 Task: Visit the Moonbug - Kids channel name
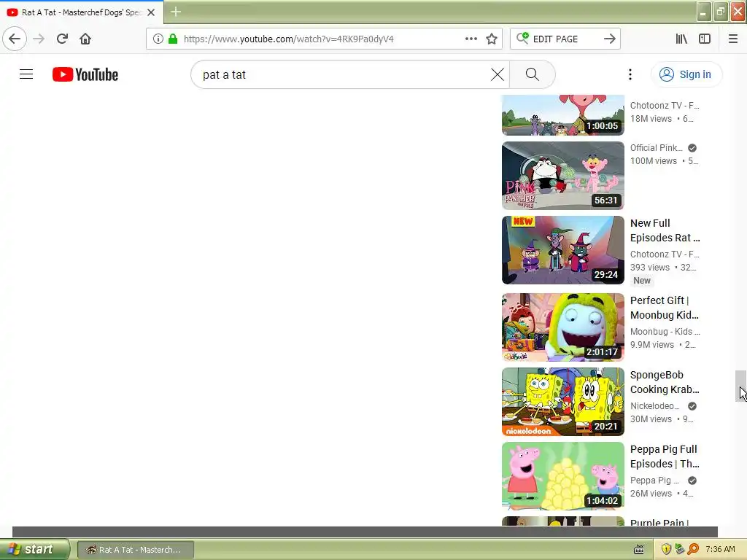point(665,332)
